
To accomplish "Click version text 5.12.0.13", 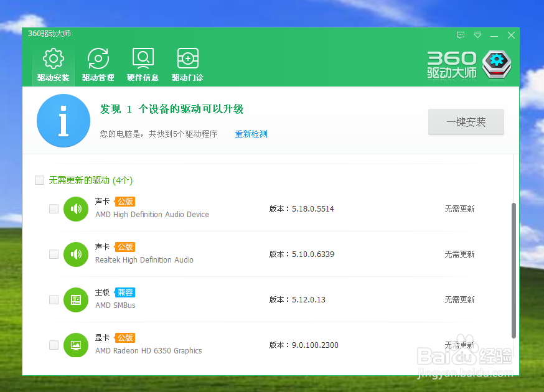I will [x=309, y=300].
